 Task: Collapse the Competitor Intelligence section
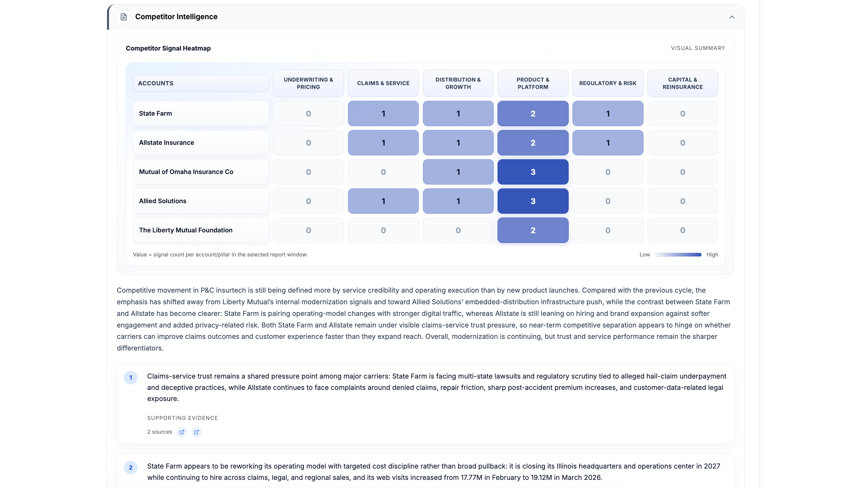pos(731,17)
